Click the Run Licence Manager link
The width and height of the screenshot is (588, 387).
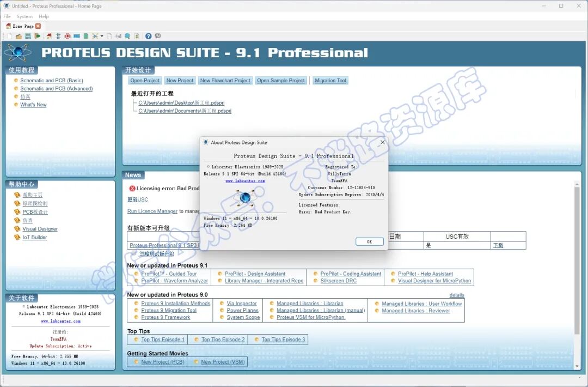152,211
